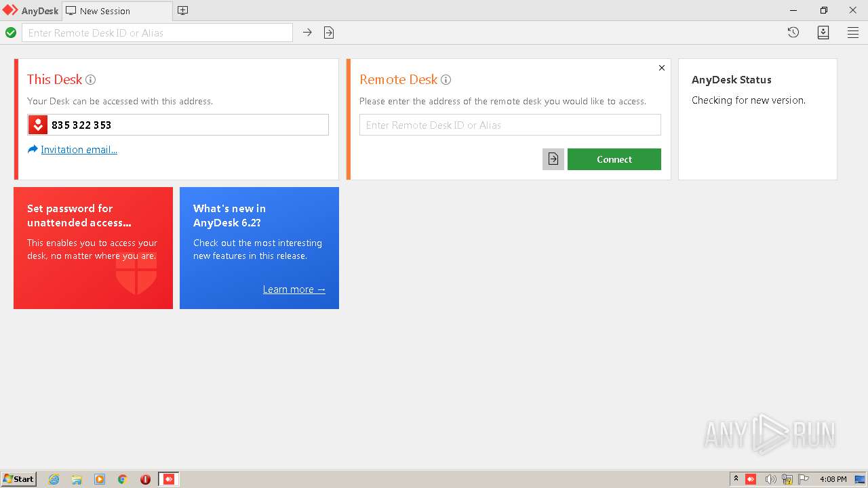Viewport: 868px width, 488px height.
Task: Open the Action Center flag icon
Action: [x=804, y=479]
